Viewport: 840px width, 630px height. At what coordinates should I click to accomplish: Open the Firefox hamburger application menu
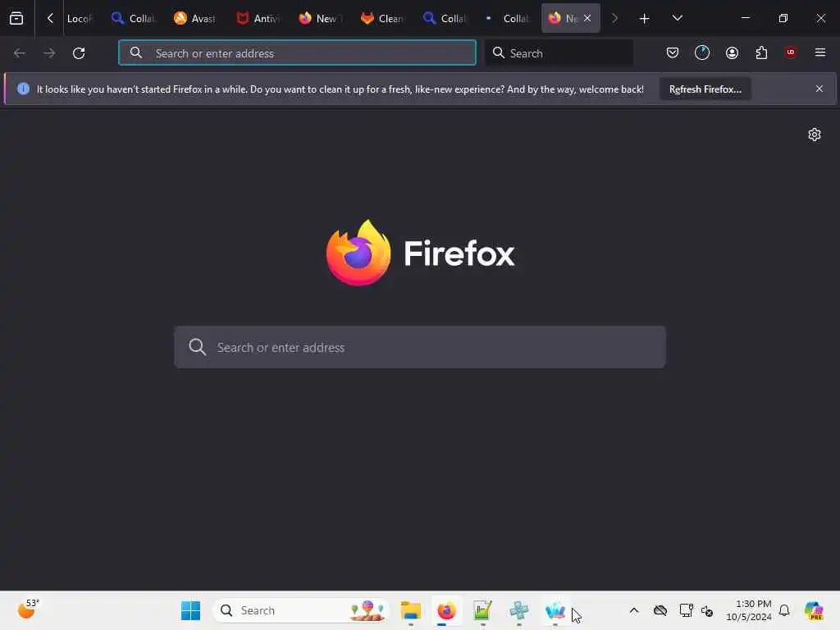pyautogui.click(x=820, y=52)
